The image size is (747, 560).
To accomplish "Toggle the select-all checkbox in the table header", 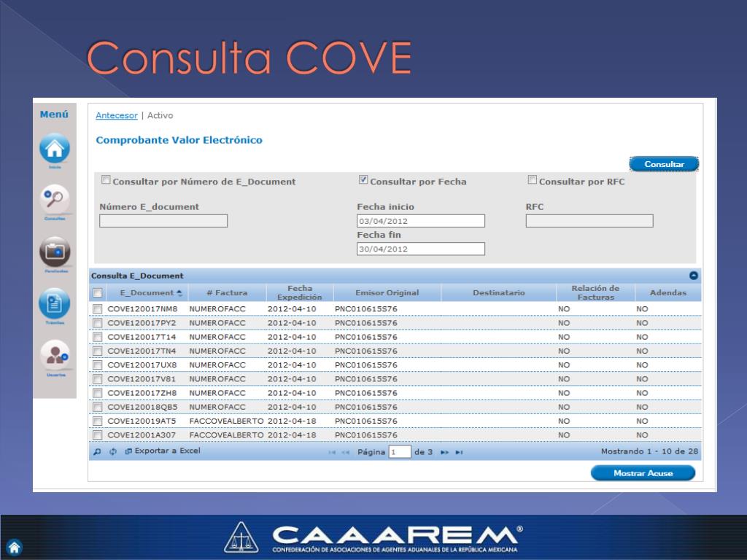I will point(97,293).
